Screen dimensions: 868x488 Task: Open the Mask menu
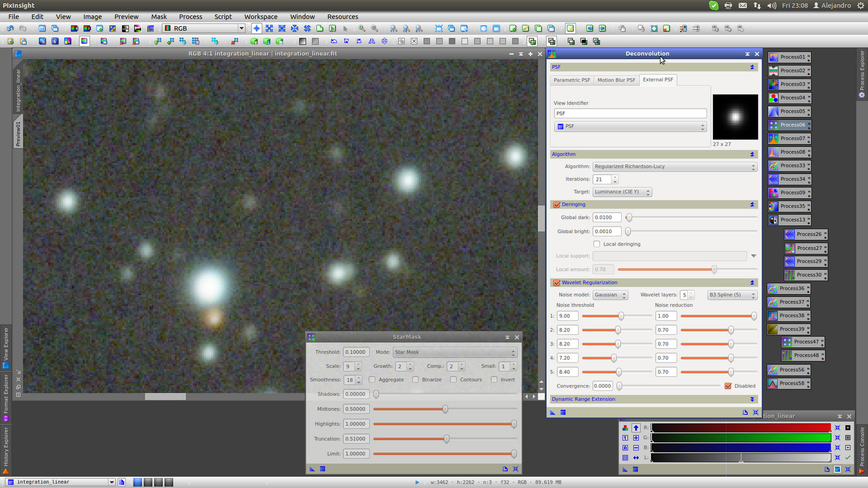tap(159, 17)
